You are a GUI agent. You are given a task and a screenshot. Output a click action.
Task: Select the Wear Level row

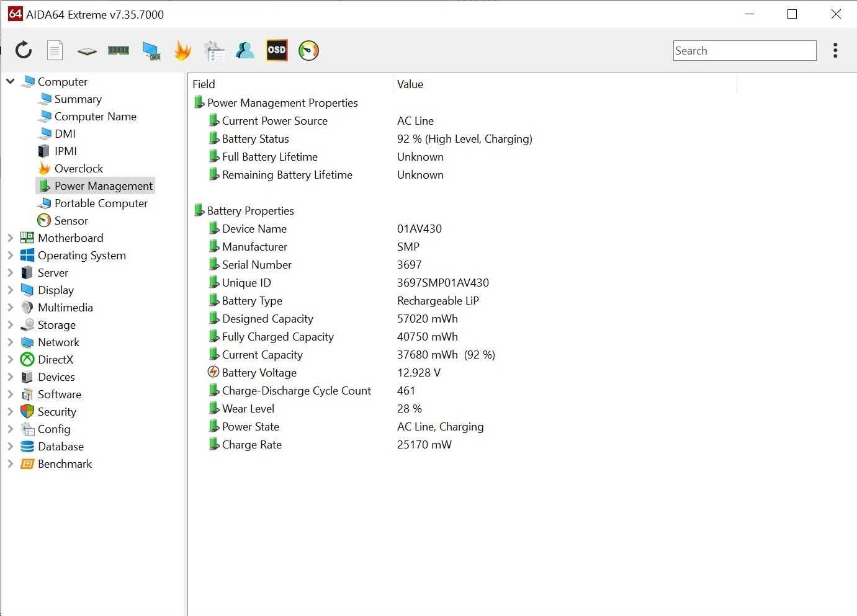[248, 408]
